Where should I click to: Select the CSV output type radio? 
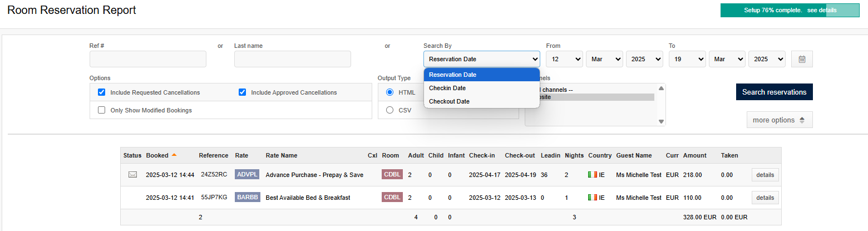click(389, 110)
